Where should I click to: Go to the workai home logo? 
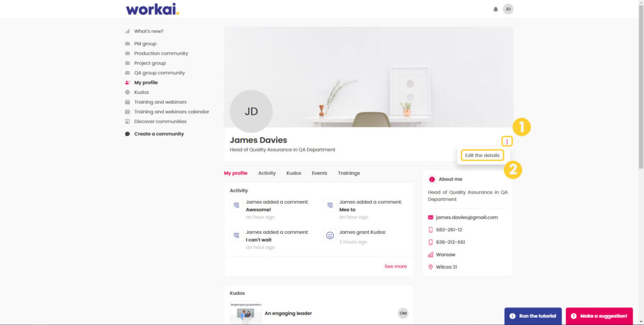152,9
